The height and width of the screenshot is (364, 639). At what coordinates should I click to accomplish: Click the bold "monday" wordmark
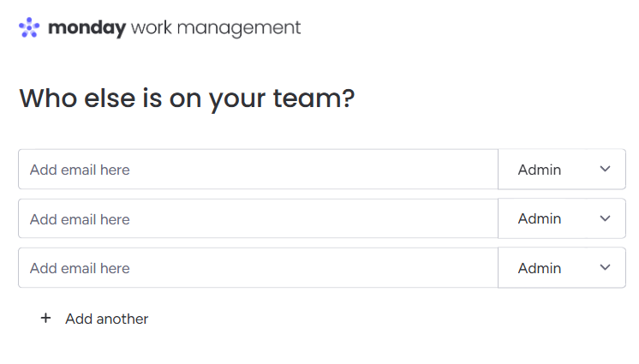pyautogui.click(x=87, y=28)
